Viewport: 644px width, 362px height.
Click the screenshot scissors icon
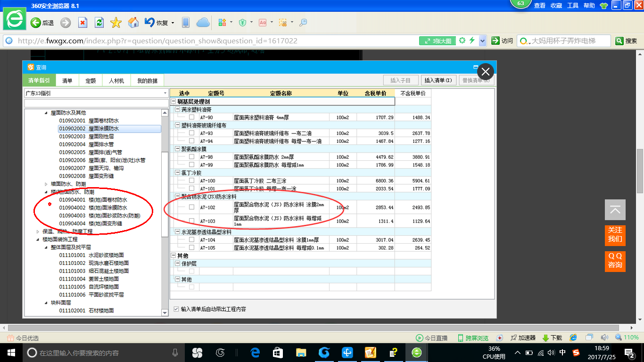pos(283,23)
